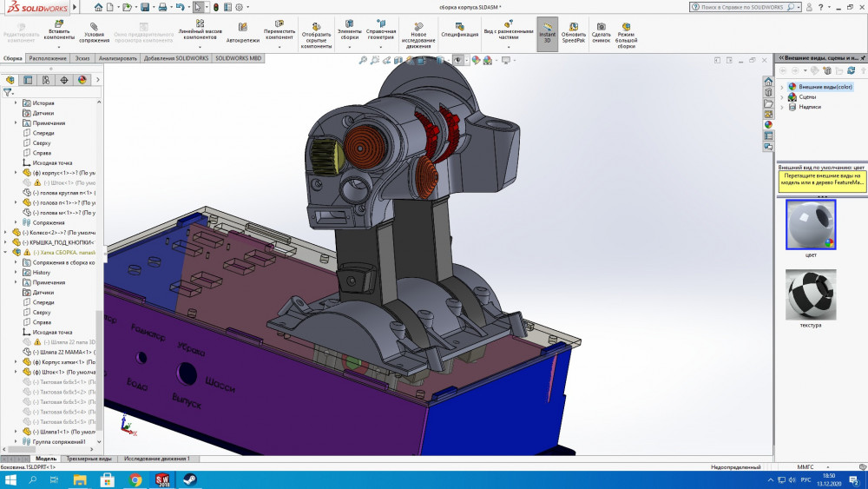
Task: Switch to the Эскиз tab
Action: pos(82,58)
